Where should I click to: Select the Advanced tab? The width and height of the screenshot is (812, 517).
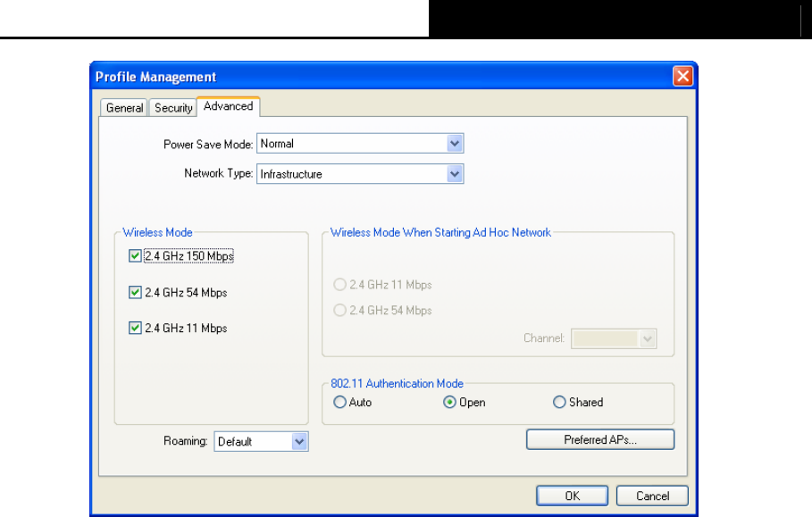click(x=229, y=106)
